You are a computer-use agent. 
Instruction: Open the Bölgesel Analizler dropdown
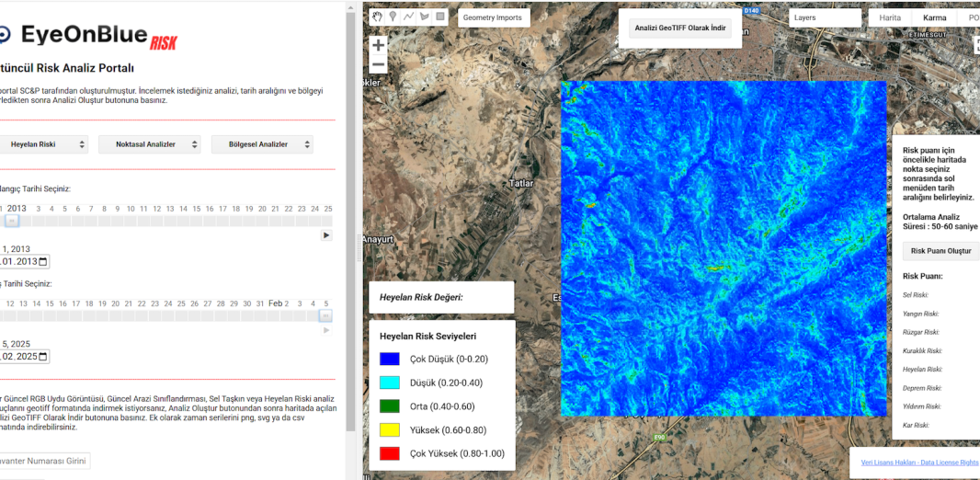(x=262, y=144)
